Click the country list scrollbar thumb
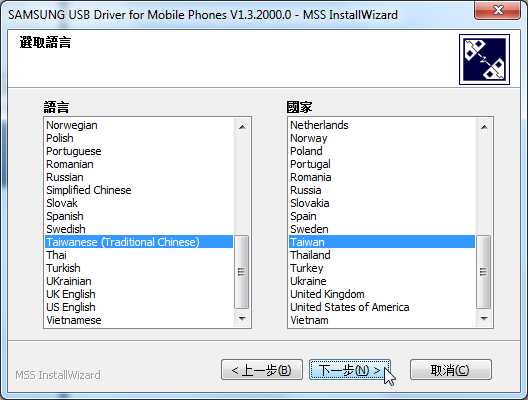This screenshot has width=528, height=400. pos(484,272)
